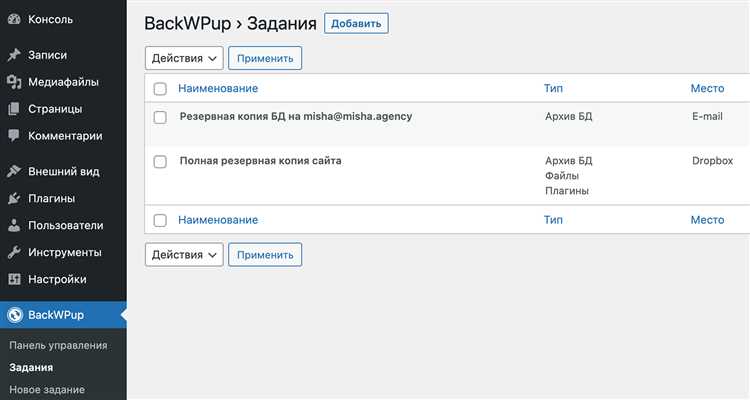The image size is (750, 400).
Task: Click the top Применить button
Action: pyautogui.click(x=265, y=58)
